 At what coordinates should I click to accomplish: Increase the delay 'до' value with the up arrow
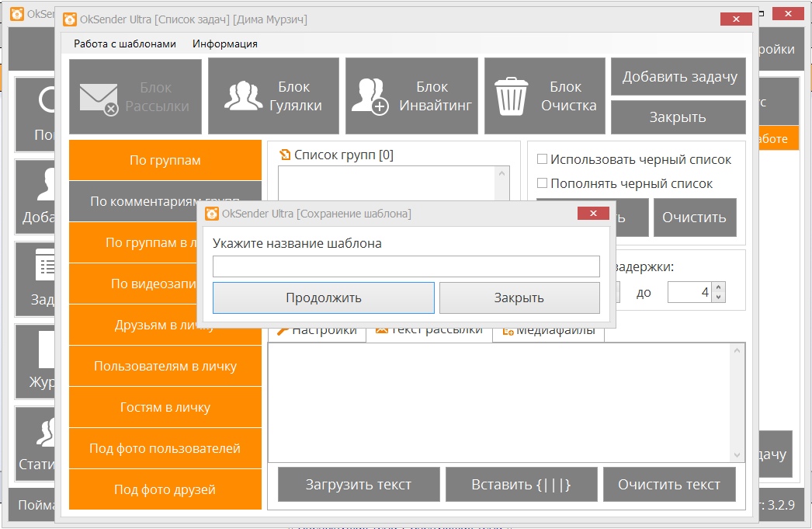tap(719, 287)
